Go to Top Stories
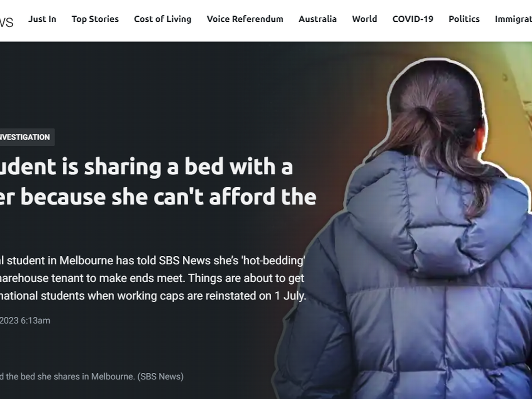532x399 pixels. pyautogui.click(x=95, y=19)
